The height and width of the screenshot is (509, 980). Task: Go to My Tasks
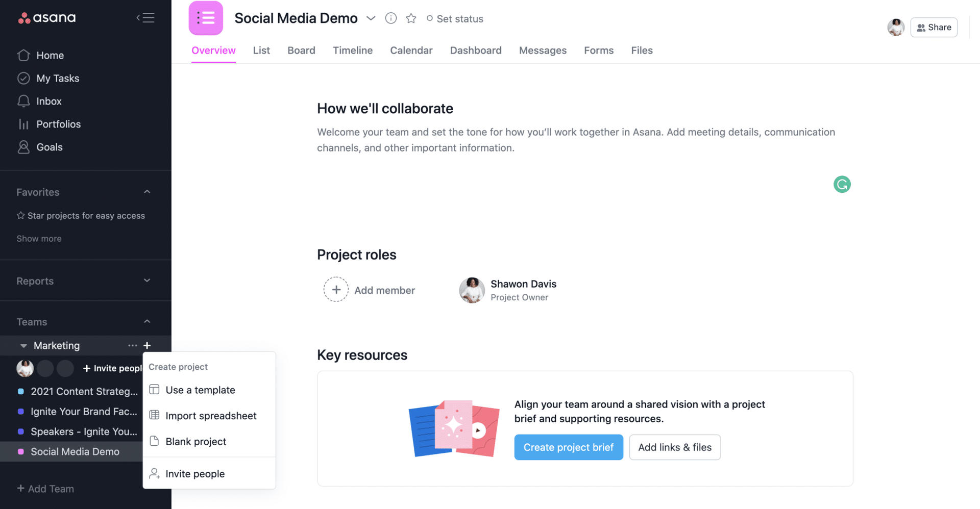(48, 78)
